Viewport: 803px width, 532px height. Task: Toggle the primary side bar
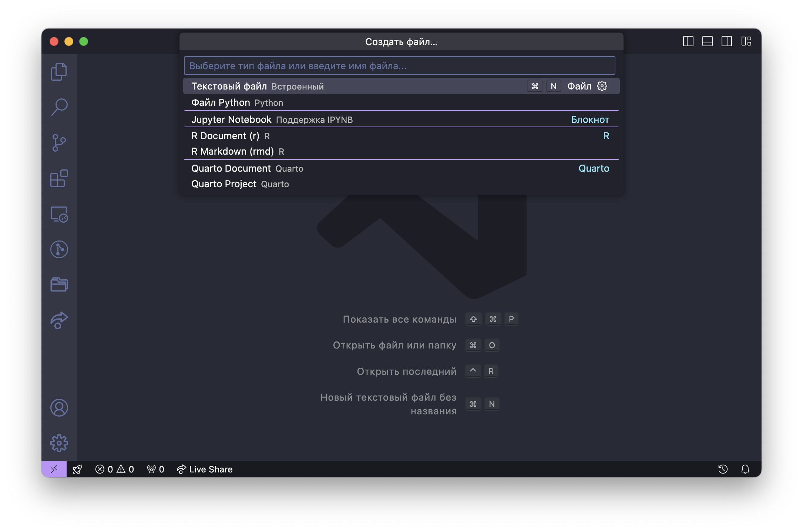pyautogui.click(x=688, y=41)
